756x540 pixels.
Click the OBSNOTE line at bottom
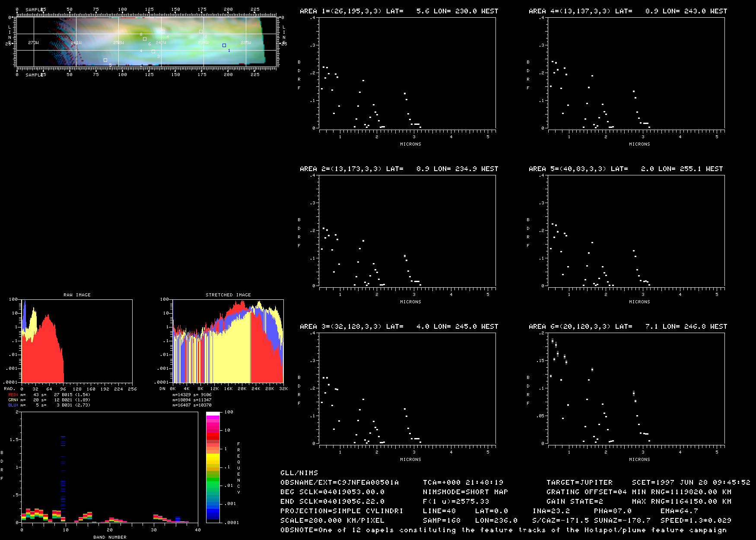coord(503,530)
